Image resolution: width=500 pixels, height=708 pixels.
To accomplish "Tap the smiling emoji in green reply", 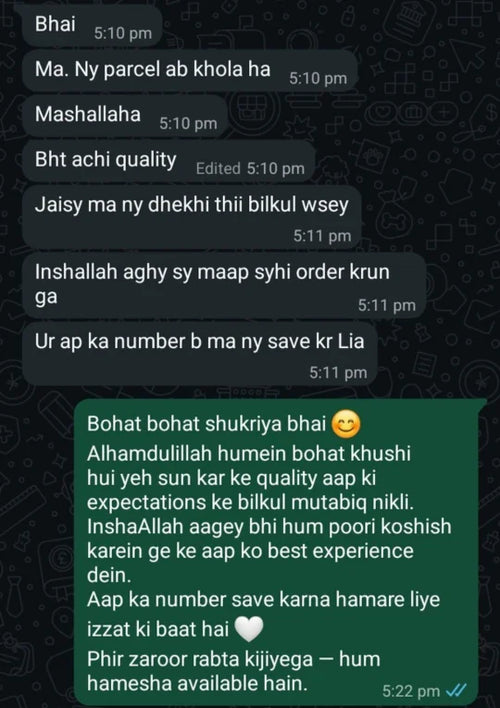I will click(346, 425).
